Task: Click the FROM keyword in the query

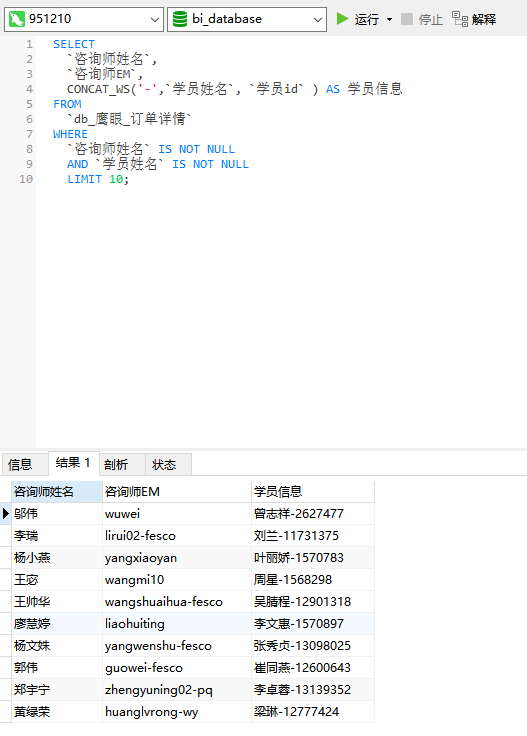Action: [x=67, y=104]
